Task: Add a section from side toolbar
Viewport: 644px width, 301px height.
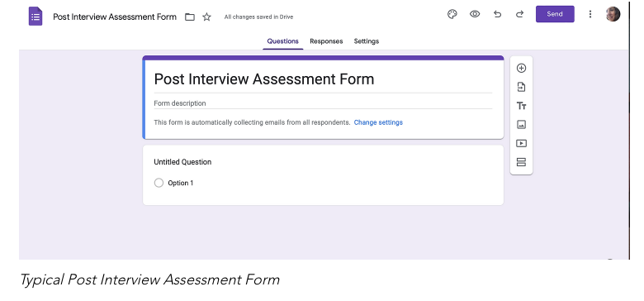Action: pos(521,162)
